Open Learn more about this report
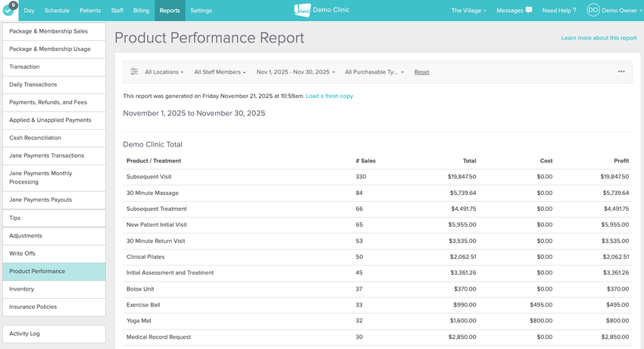 click(599, 38)
